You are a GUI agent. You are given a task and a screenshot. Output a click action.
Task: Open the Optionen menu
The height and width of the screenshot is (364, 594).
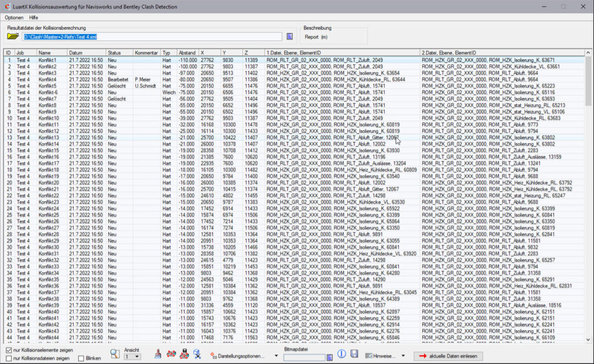point(14,17)
